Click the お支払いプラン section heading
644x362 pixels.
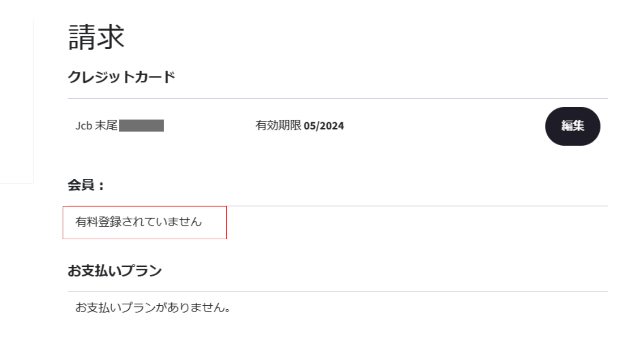pyautogui.click(x=114, y=271)
